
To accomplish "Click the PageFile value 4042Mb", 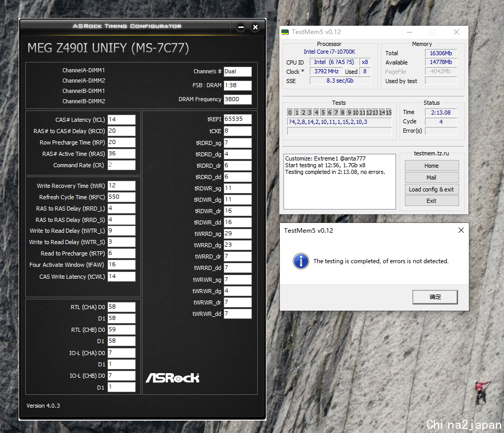I will point(440,71).
